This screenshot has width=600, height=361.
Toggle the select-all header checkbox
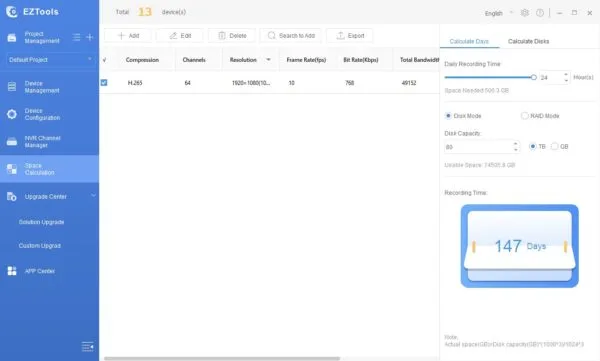pyautogui.click(x=104, y=60)
